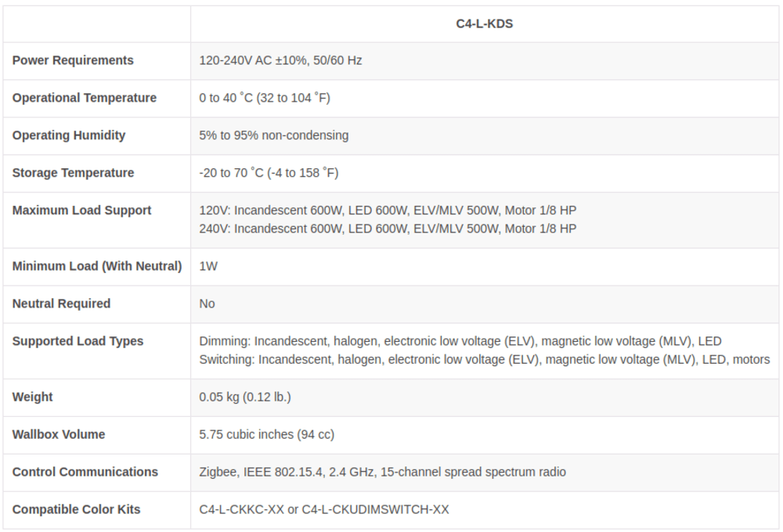This screenshot has width=783, height=532.
Task: Select the 120-240V AC power value
Action: coord(280,60)
